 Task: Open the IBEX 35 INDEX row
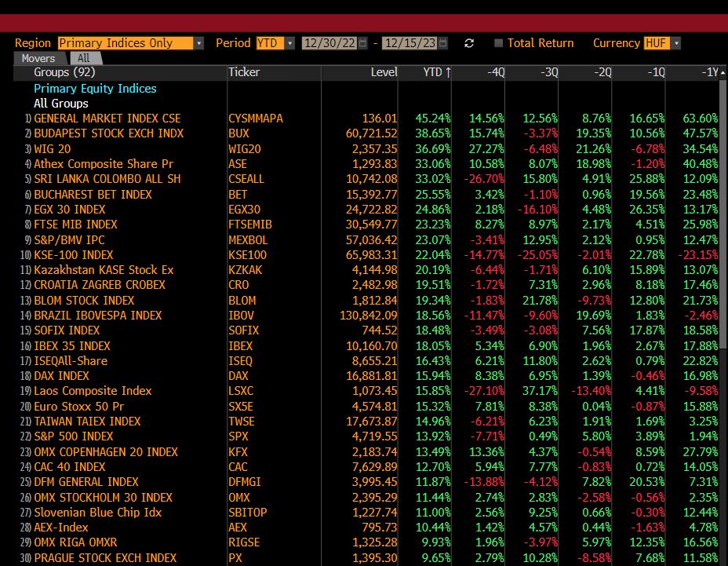[x=367, y=346]
